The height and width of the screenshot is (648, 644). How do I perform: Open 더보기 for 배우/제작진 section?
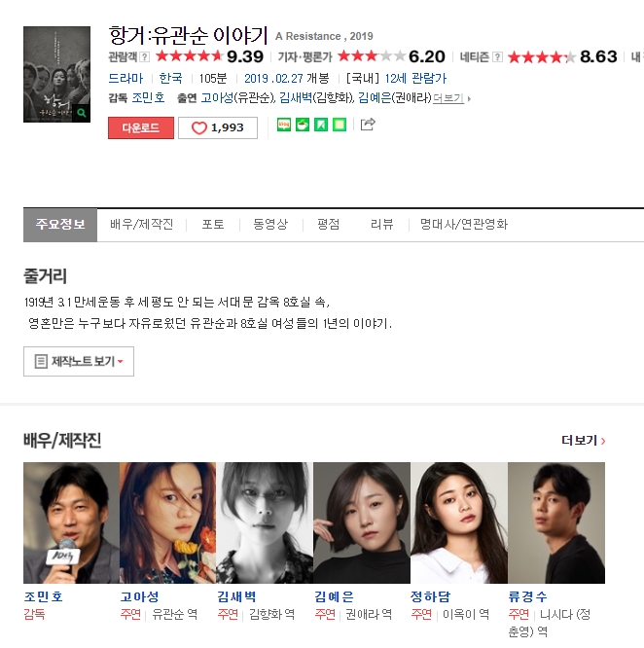pyautogui.click(x=583, y=441)
